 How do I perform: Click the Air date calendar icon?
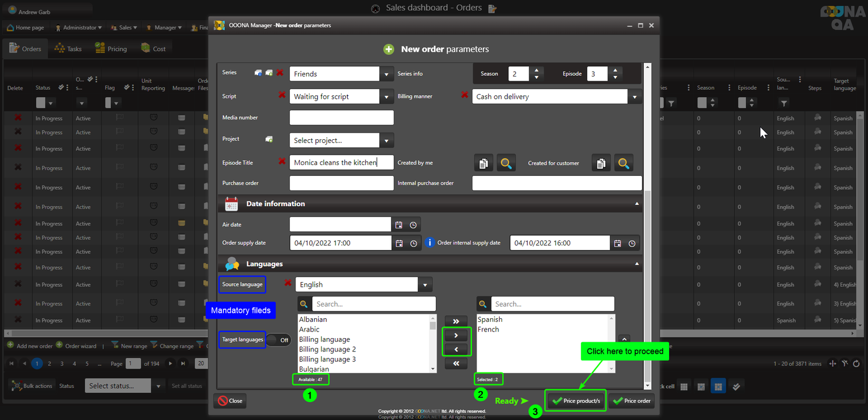click(x=398, y=225)
